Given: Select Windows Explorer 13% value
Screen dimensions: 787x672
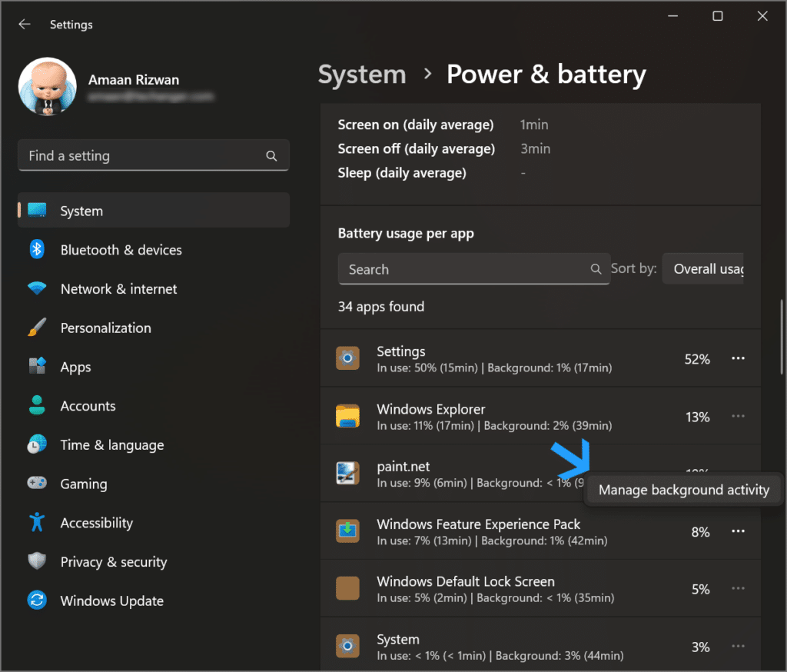Looking at the screenshot, I should point(697,417).
